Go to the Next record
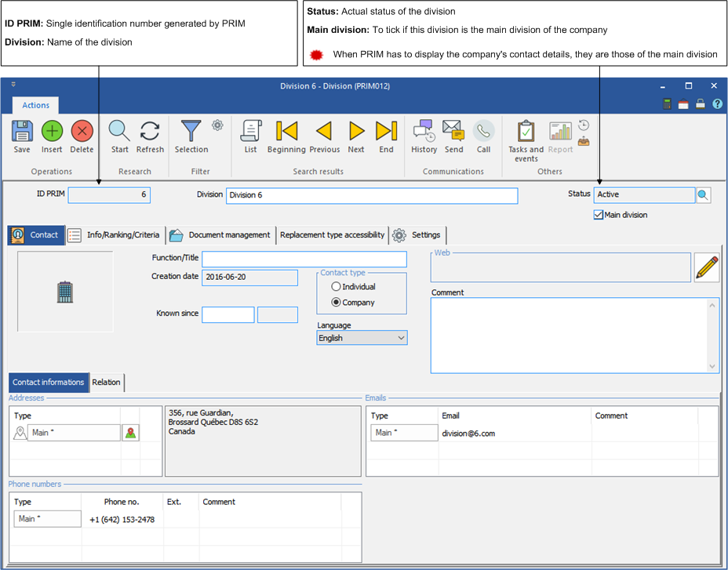728x570 pixels. [356, 132]
